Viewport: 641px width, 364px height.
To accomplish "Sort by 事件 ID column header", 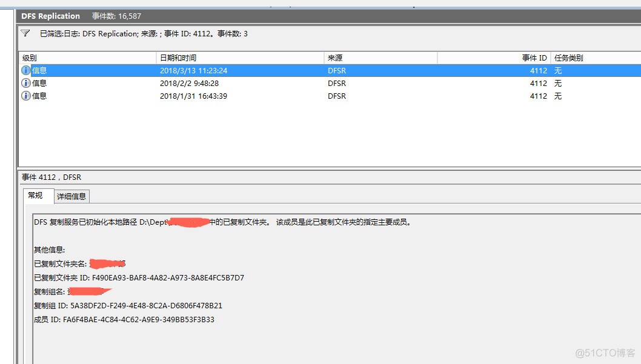I will pos(494,58).
